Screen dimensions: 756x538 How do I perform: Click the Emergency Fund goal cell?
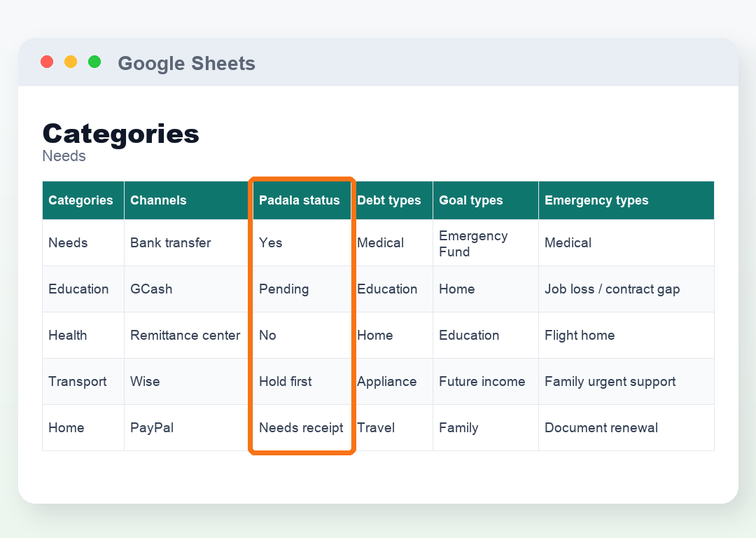pyautogui.click(x=486, y=242)
